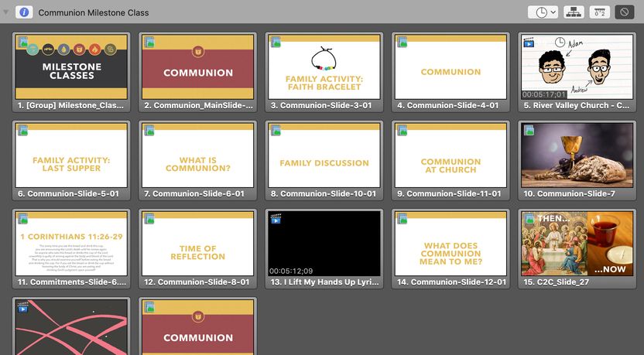Click image media icon on slide 2
This screenshot has width=644, height=355.
click(x=149, y=42)
